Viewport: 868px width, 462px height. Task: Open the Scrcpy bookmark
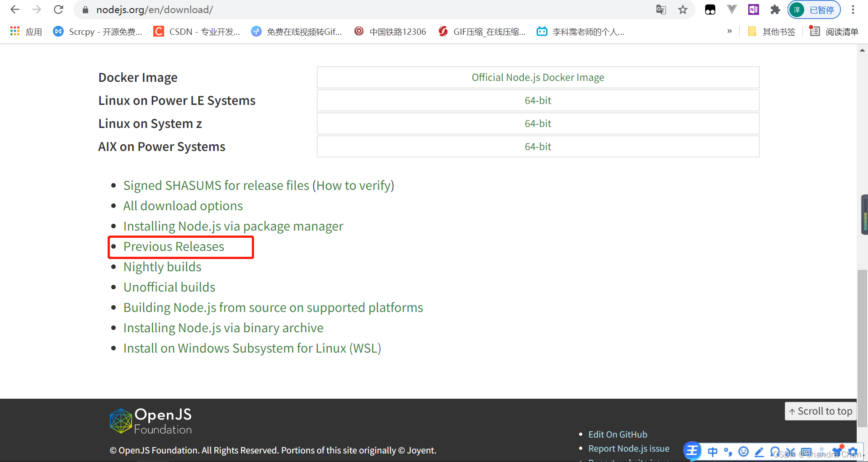(98, 32)
